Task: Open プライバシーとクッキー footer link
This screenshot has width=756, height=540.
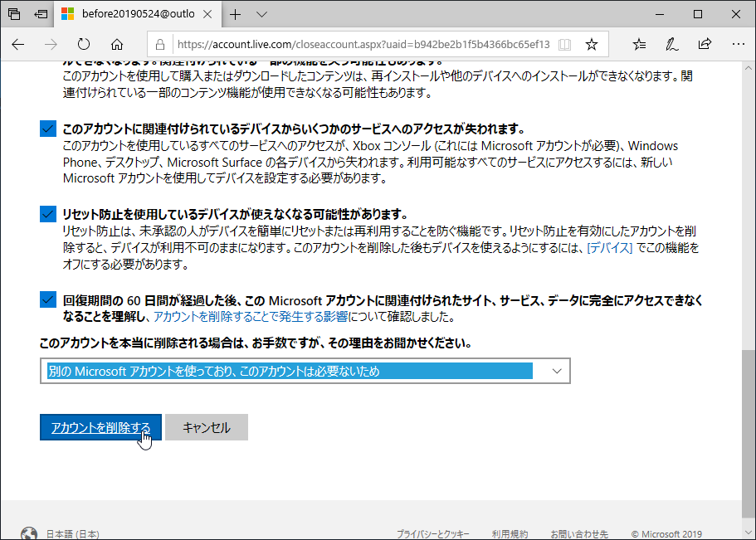Action: pyautogui.click(x=432, y=534)
